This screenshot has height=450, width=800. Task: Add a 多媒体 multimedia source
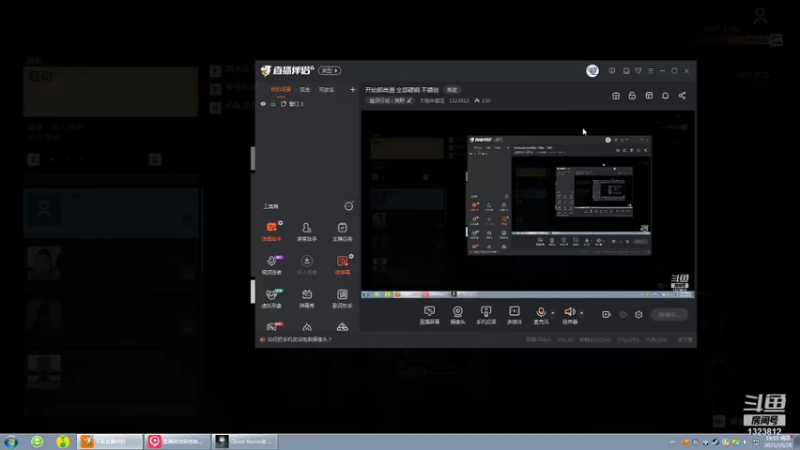point(514,315)
